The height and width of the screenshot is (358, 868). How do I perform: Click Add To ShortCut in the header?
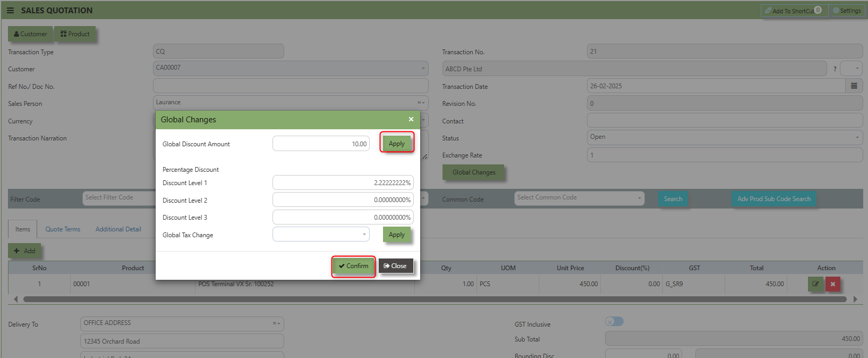pos(792,11)
